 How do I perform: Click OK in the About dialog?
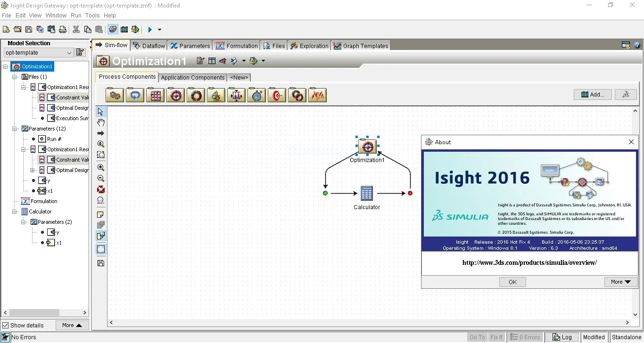pos(512,282)
